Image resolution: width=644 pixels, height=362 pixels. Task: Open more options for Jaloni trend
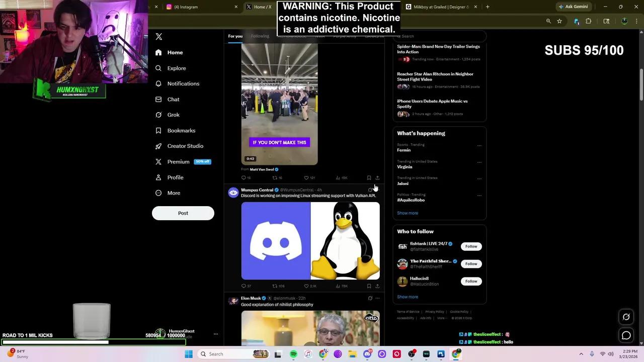point(479,179)
